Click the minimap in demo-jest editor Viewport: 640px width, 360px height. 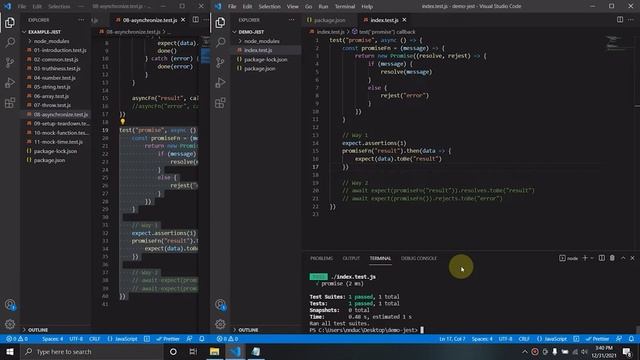click(x=614, y=44)
